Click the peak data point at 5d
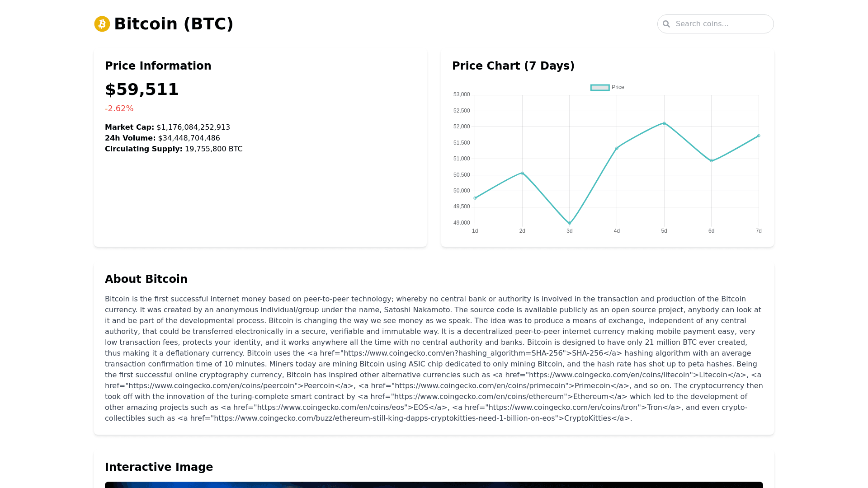The height and width of the screenshot is (488, 868). (664, 123)
